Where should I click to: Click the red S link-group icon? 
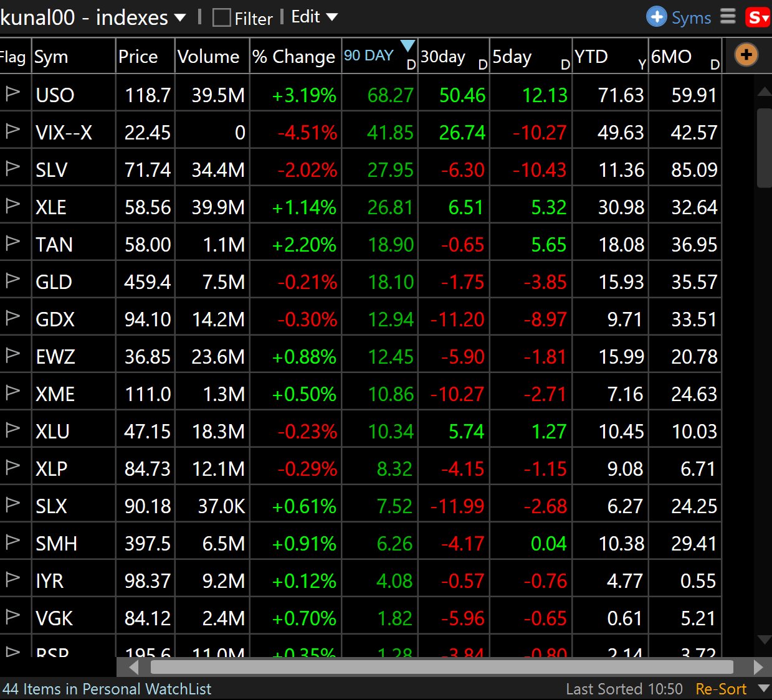click(759, 17)
